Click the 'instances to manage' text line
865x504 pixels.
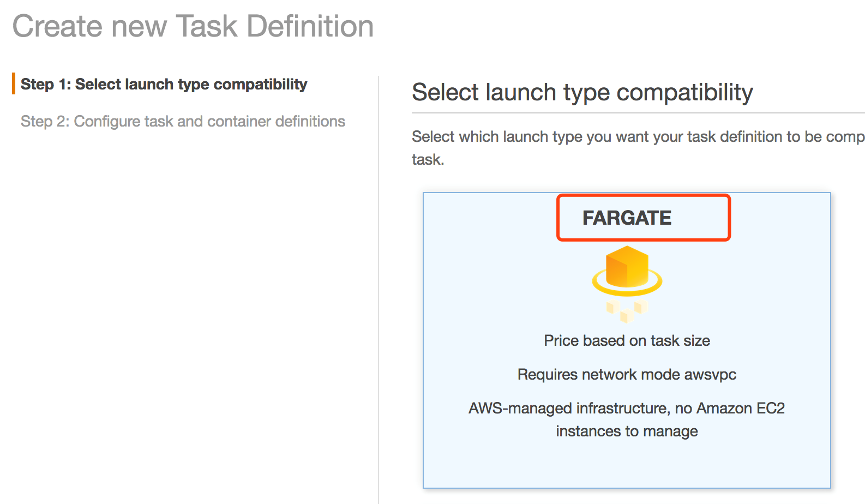pos(627,431)
